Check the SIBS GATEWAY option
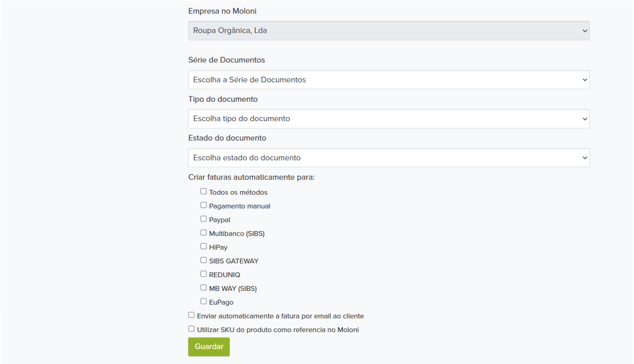Viewport: 634px width, 364px height. pos(204,260)
